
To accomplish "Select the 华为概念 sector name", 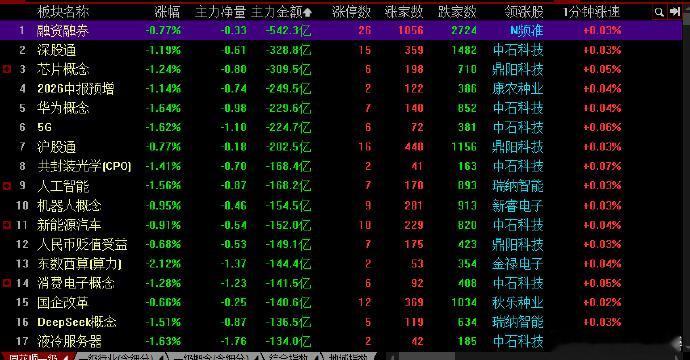I will [x=63, y=108].
